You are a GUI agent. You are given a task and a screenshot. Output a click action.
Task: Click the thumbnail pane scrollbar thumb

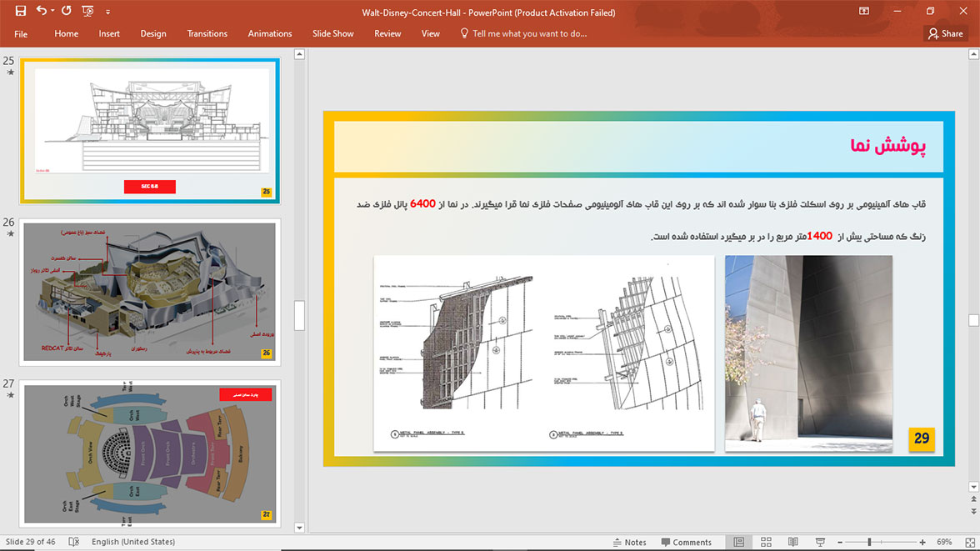(299, 315)
